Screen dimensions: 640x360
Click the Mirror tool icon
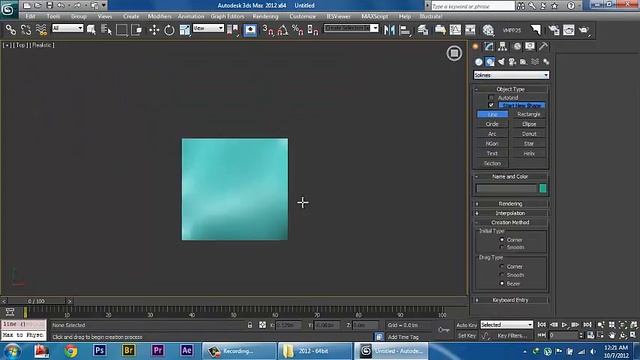tap(389, 30)
